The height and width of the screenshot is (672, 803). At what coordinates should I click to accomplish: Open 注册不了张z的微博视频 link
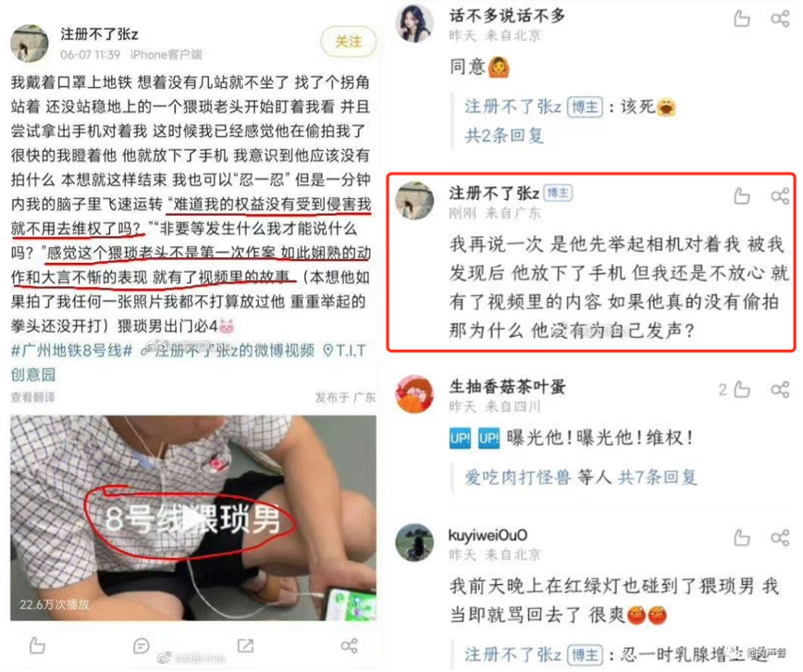(x=228, y=351)
